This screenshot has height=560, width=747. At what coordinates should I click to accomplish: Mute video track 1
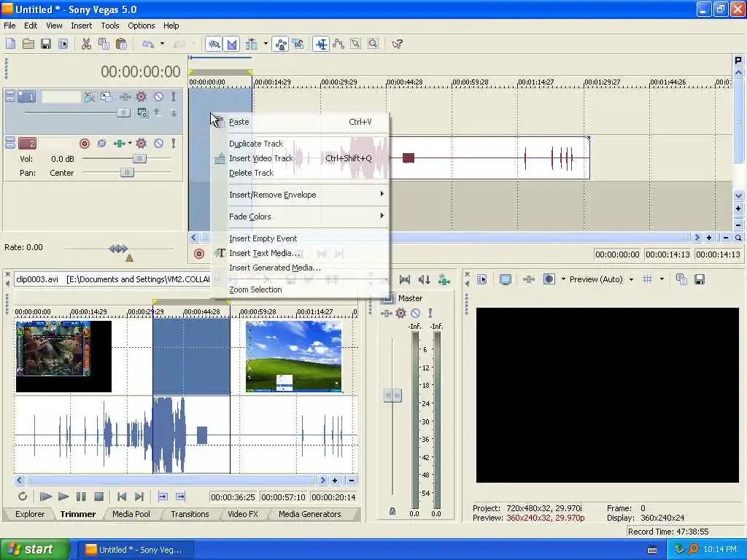click(158, 97)
